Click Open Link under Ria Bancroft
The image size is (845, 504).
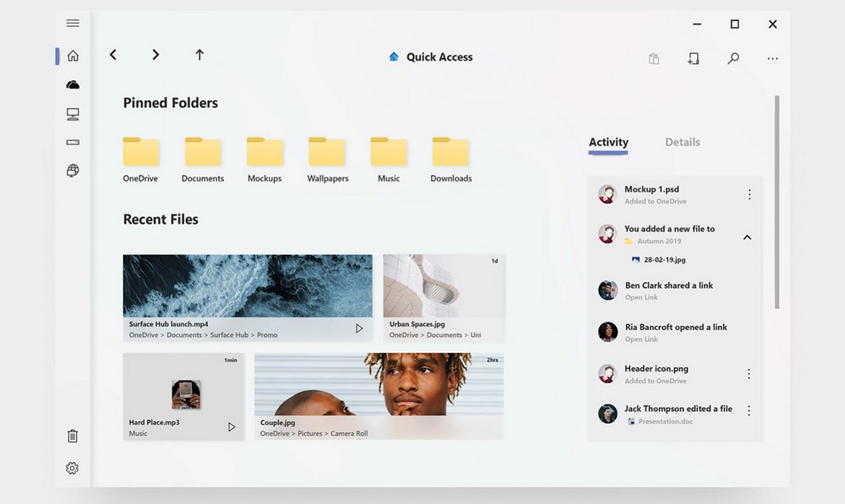641,339
